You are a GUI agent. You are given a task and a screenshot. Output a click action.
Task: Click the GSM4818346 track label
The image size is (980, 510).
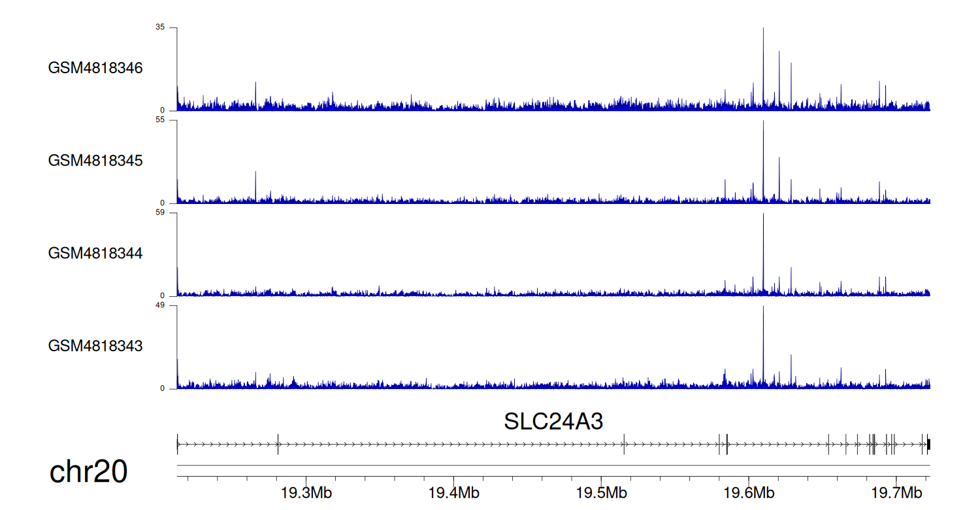click(95, 68)
